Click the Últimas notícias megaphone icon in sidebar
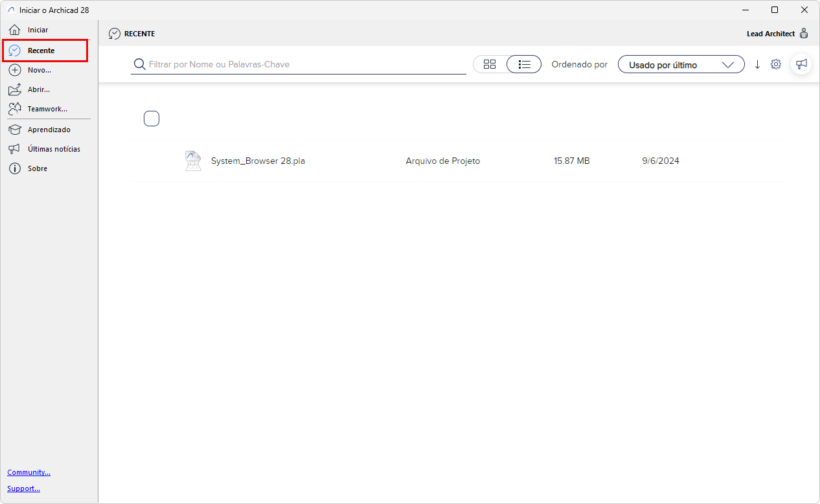 coord(14,149)
